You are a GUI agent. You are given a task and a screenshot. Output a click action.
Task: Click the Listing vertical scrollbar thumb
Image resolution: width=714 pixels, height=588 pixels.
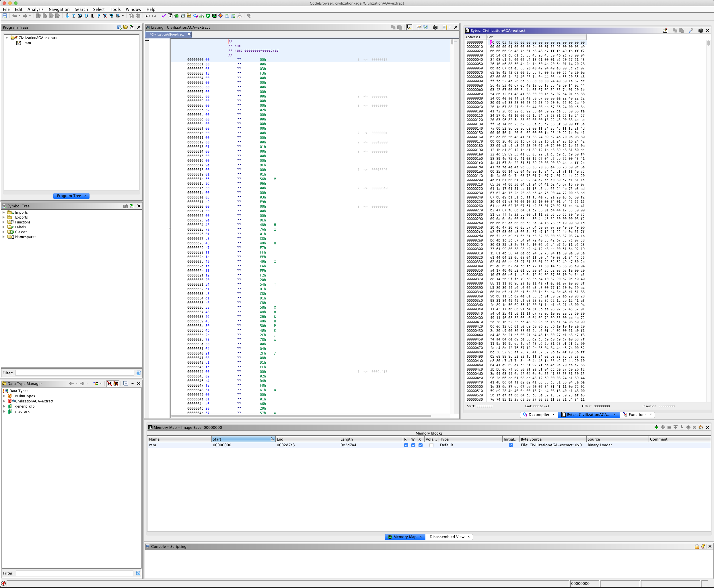click(x=452, y=42)
